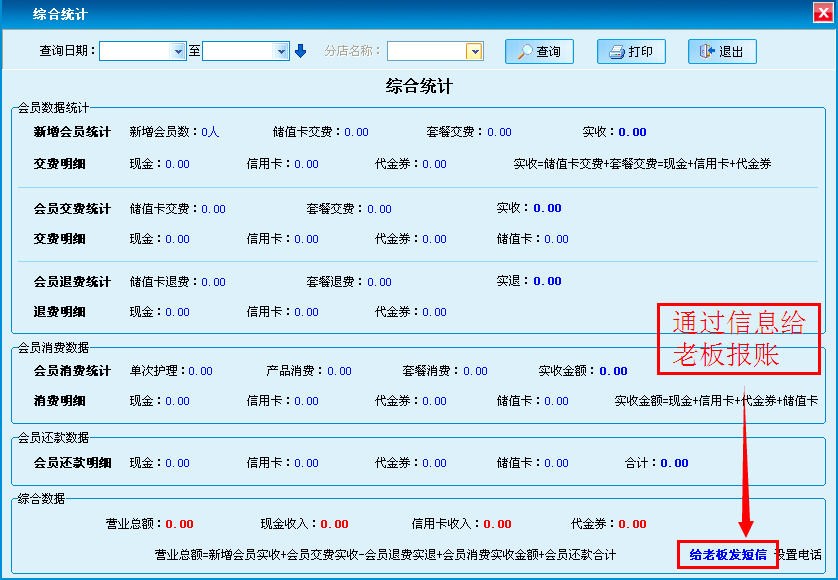
Task: Click the red annotation box 通过信息给老板报账
Action: (739, 338)
